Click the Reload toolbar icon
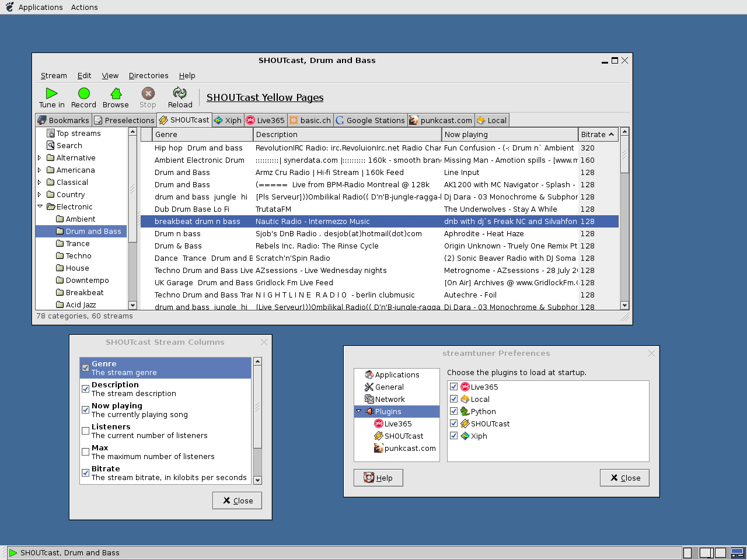This screenshot has width=747, height=560. [180, 93]
